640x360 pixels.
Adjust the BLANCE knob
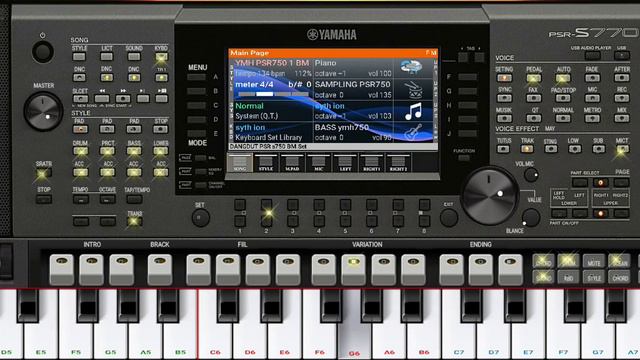[x=531, y=217]
